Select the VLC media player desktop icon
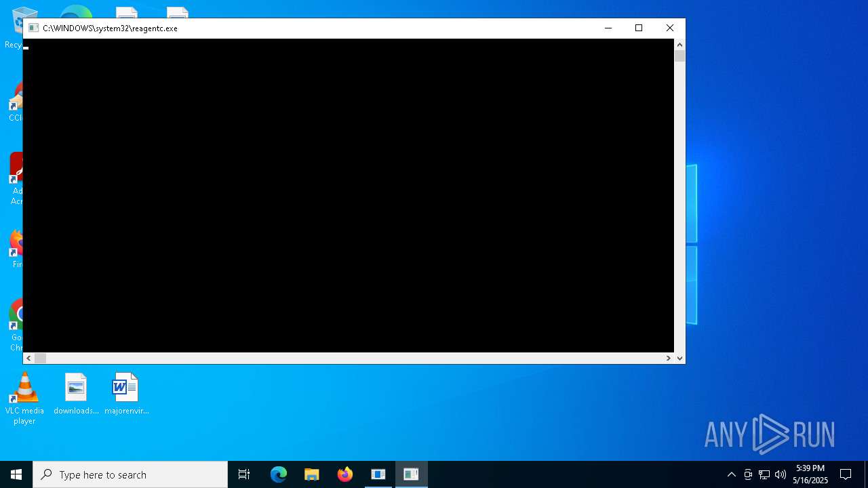 click(x=24, y=399)
